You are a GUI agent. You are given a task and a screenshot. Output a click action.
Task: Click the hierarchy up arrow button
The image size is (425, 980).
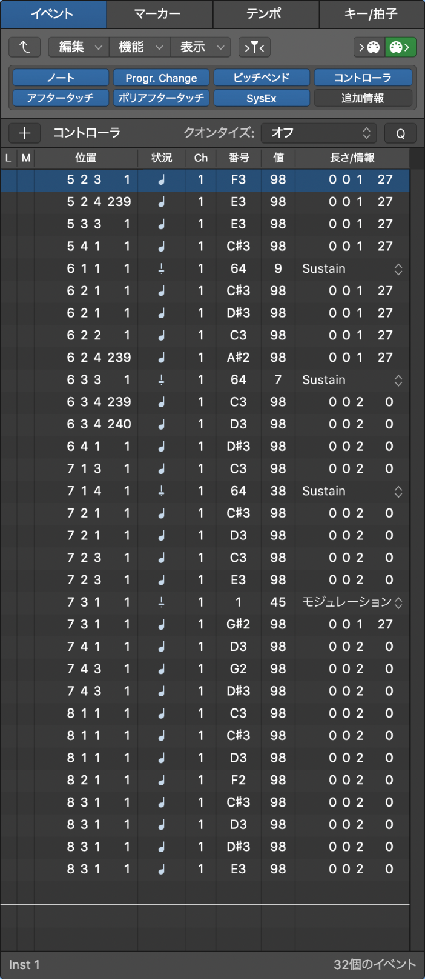pos(24,47)
